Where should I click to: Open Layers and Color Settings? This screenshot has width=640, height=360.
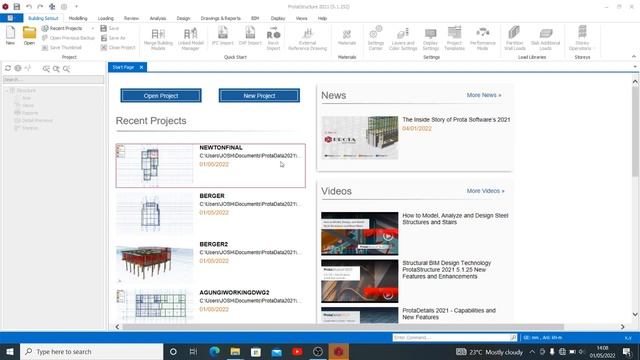(x=403, y=38)
